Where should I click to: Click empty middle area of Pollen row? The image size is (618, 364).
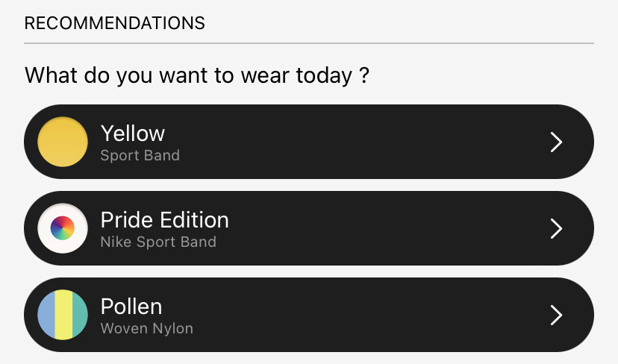click(x=355, y=316)
